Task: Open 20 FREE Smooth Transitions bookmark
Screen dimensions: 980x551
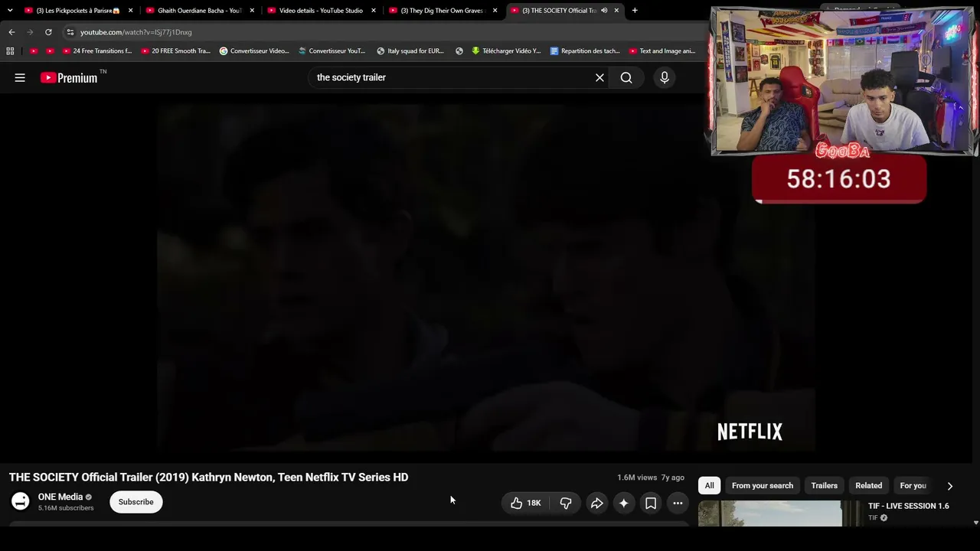Action: 175,51
